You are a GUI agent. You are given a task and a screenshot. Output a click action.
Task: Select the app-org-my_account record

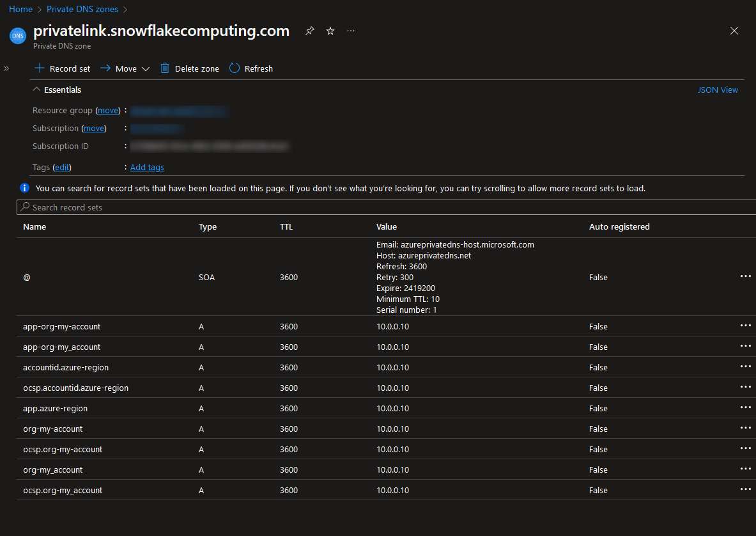(x=62, y=347)
